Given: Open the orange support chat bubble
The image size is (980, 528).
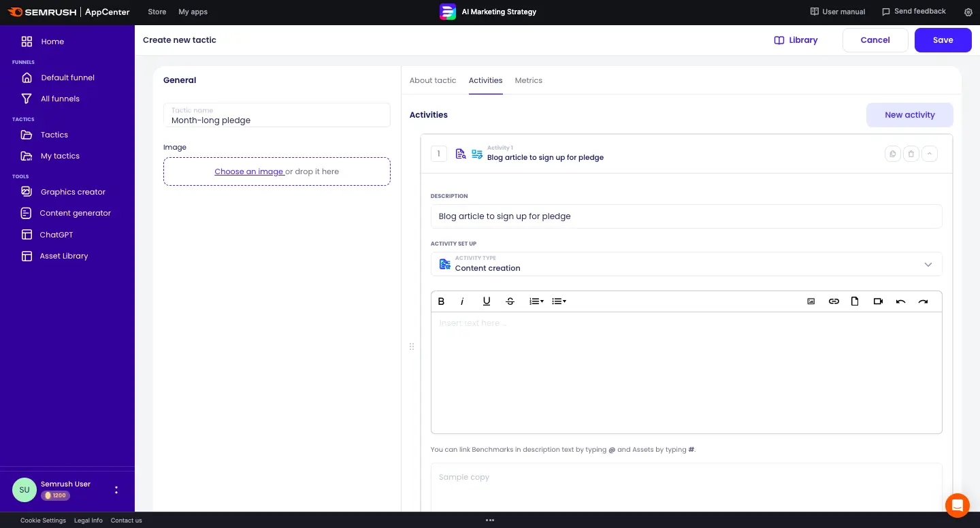Looking at the screenshot, I should click(x=957, y=506).
